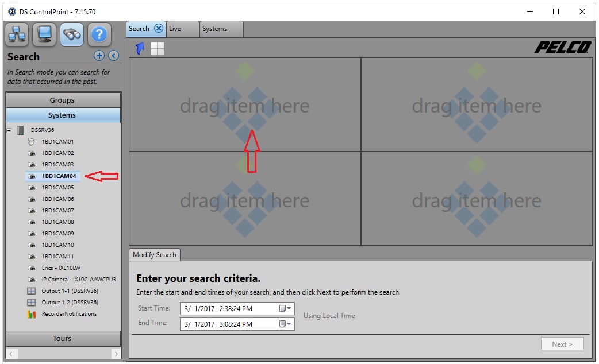Open Help using the question mark icon

pos(98,34)
